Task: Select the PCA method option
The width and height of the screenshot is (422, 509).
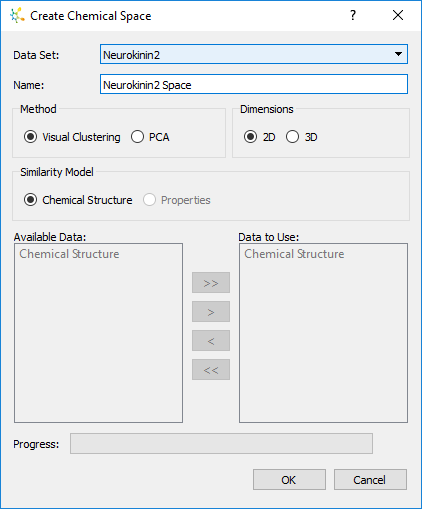Action: point(150,137)
